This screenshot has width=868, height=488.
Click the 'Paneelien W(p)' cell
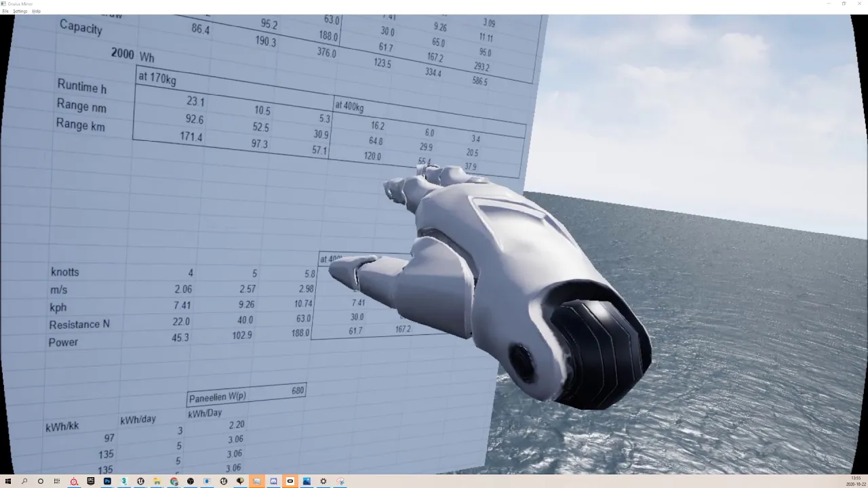pyautogui.click(x=218, y=397)
